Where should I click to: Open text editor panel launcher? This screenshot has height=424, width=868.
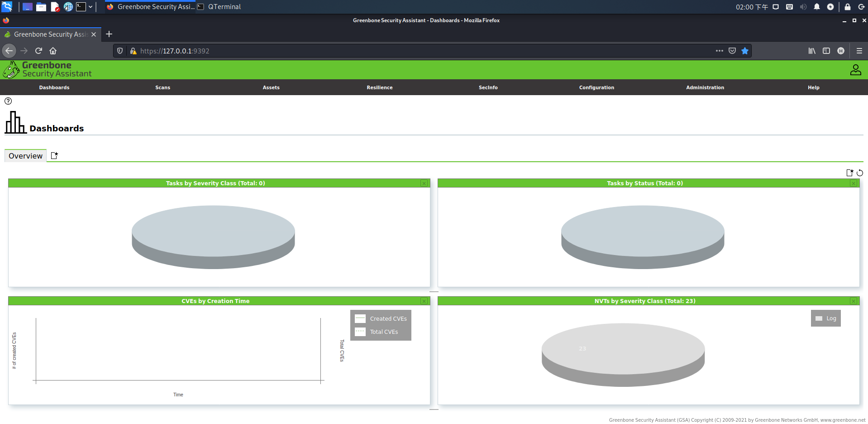tap(55, 7)
